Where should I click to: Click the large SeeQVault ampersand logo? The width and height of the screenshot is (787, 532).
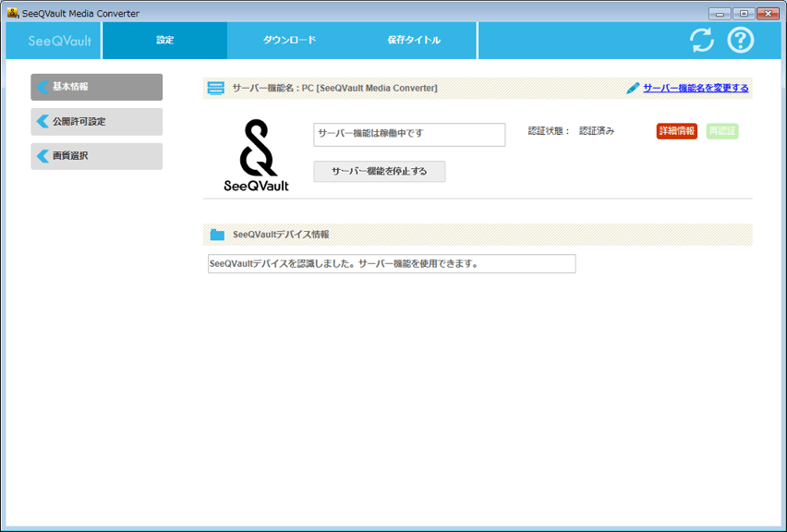coord(257,155)
